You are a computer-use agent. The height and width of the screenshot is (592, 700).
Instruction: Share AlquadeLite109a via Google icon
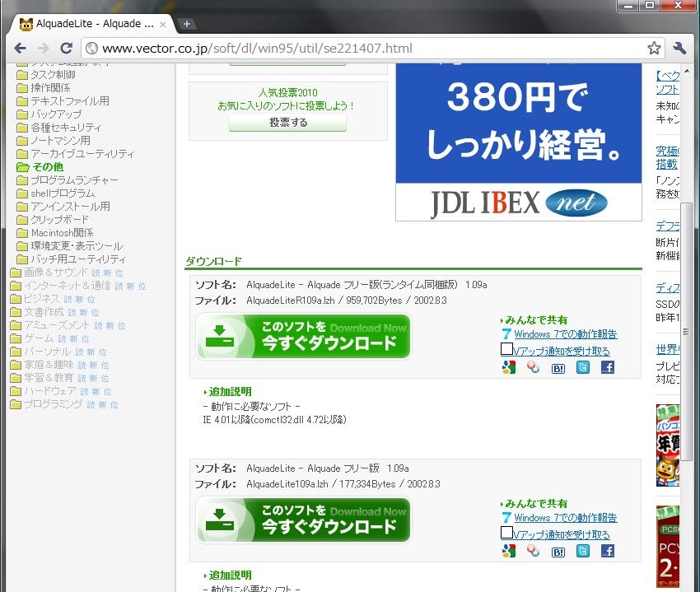508,551
